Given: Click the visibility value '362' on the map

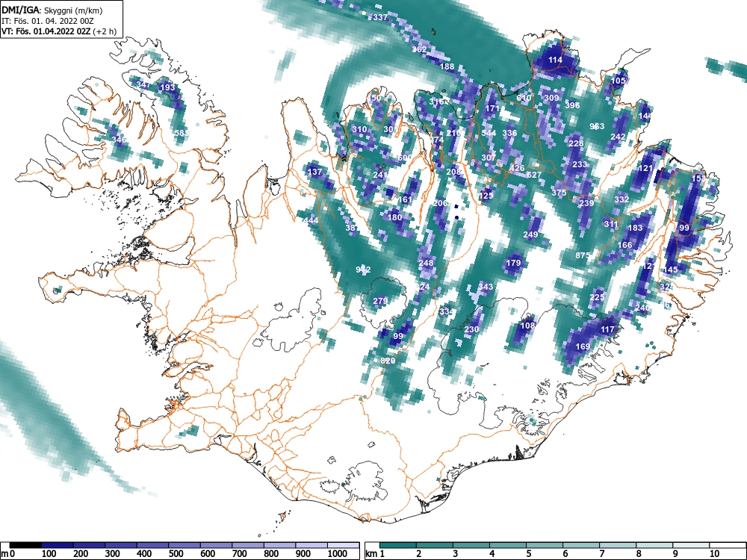Looking at the screenshot, I should [x=419, y=49].
